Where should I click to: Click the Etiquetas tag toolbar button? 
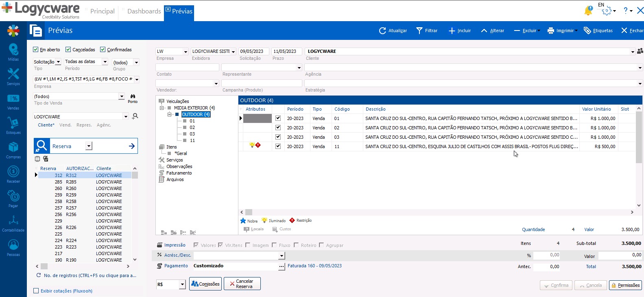pos(598,31)
